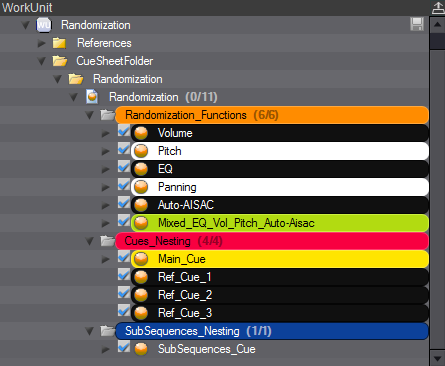Uncheck the EQ cue checkbox
This screenshot has height=366, width=445.
pos(124,167)
